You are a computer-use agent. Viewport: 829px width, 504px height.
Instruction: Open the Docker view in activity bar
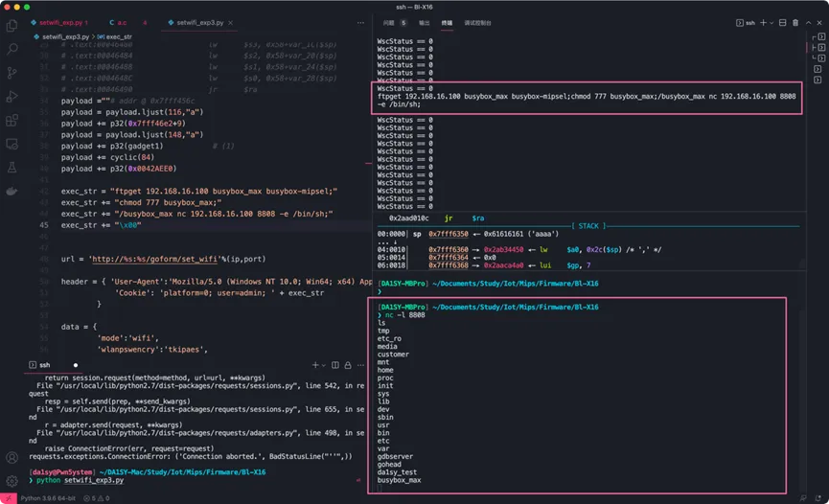coord(12,191)
